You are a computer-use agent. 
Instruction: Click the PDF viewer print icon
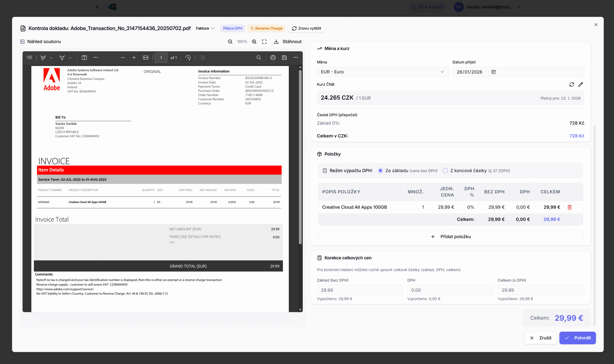273,58
